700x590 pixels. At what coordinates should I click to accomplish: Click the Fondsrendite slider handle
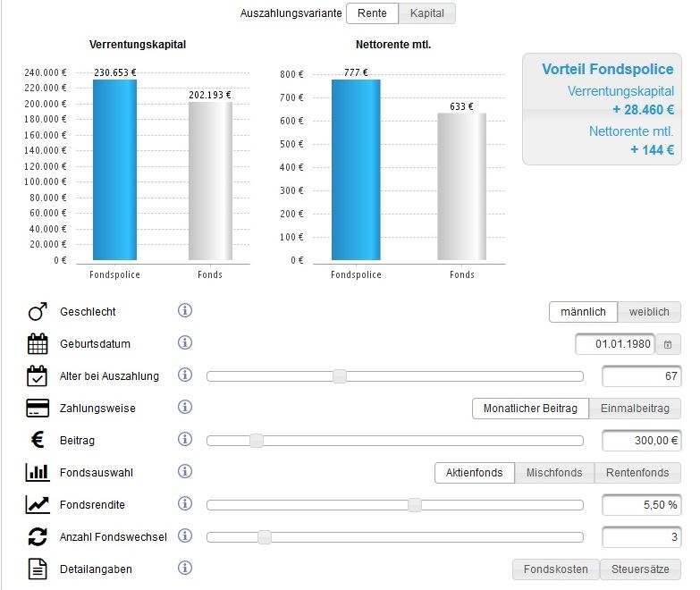click(415, 505)
